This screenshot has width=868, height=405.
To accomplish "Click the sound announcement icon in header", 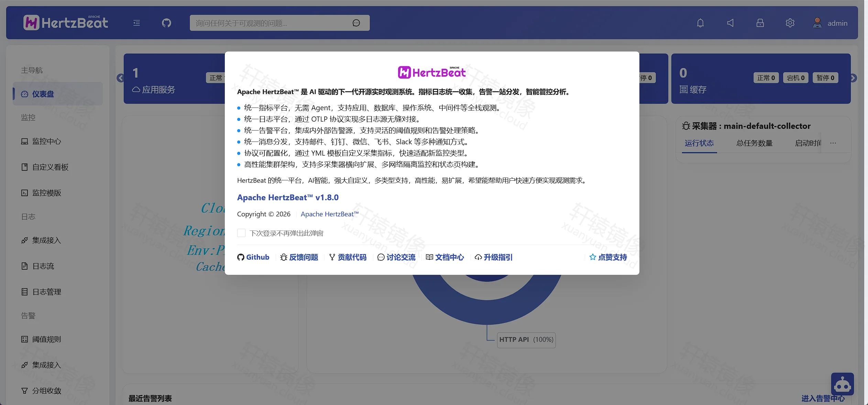I will (x=730, y=23).
